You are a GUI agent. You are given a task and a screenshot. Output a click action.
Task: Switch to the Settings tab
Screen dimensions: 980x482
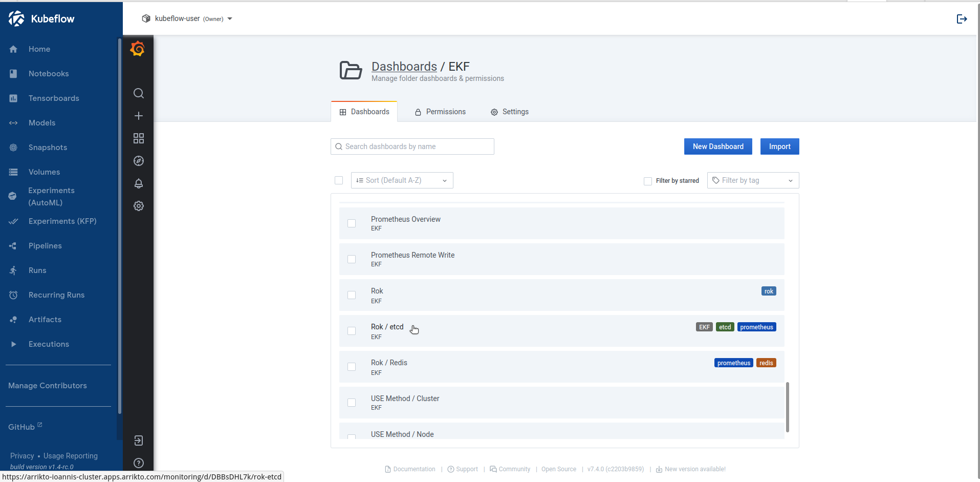pyautogui.click(x=510, y=112)
